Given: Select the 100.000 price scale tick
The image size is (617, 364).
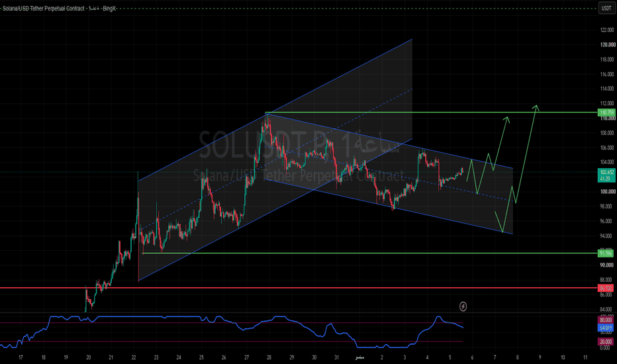Looking at the screenshot, I should pos(608,192).
